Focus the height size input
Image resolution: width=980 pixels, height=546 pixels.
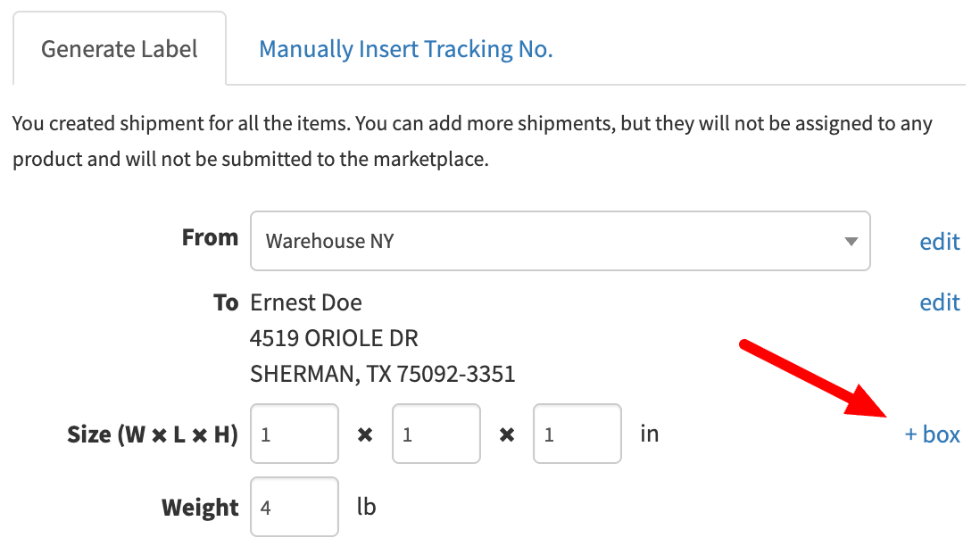tap(577, 434)
